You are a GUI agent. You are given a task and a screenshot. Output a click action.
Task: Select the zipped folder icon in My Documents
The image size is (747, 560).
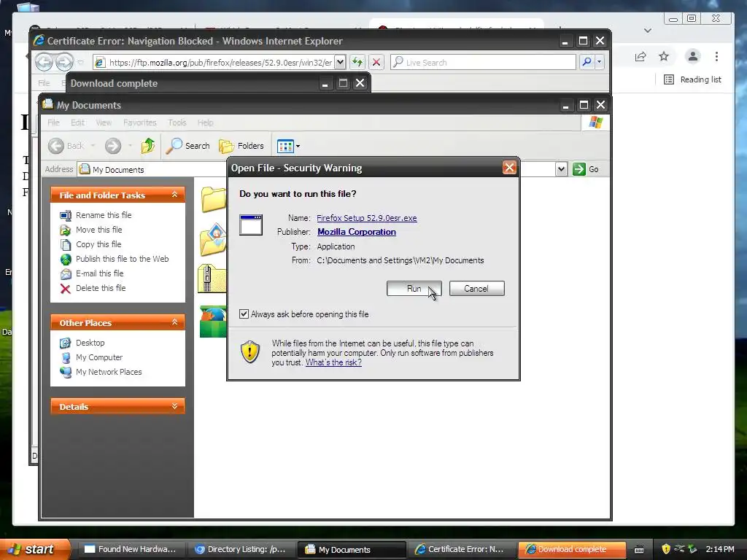[x=212, y=279]
